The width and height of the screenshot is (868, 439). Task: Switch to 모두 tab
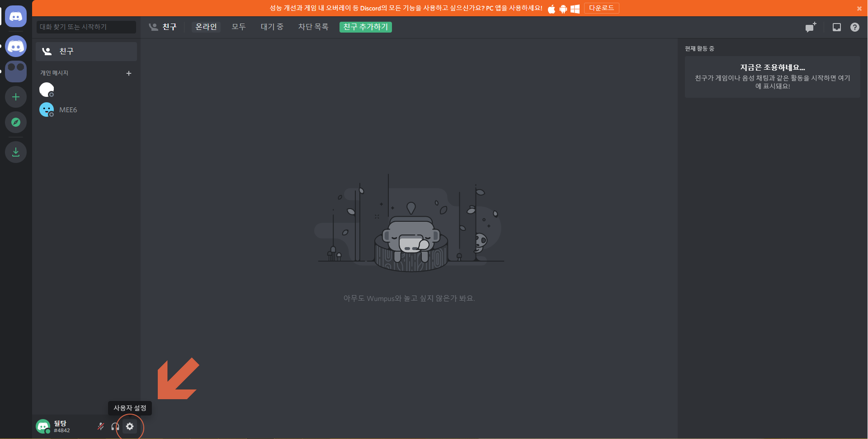point(239,27)
